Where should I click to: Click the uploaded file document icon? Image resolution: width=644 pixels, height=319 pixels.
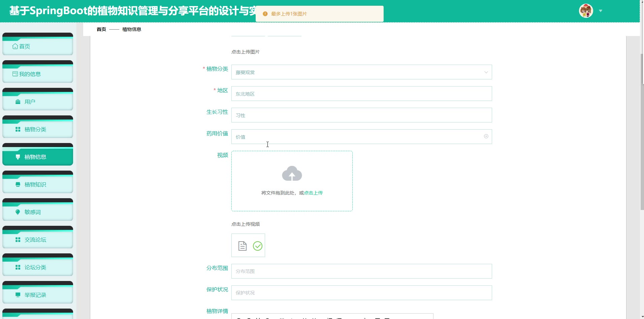pyautogui.click(x=242, y=246)
